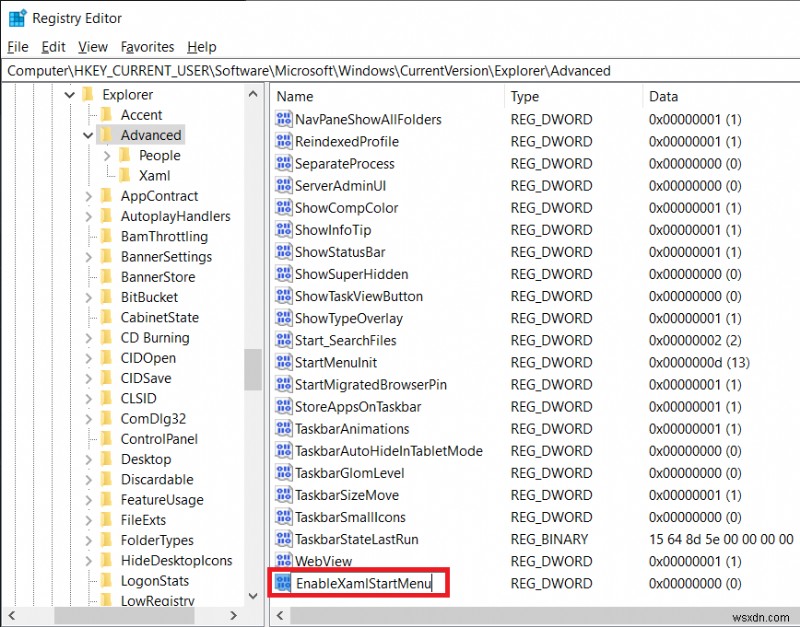Viewport: 800px width, 627px height.
Task: Click the TaskbarStateLastRun binary value icon
Action: tap(283, 538)
